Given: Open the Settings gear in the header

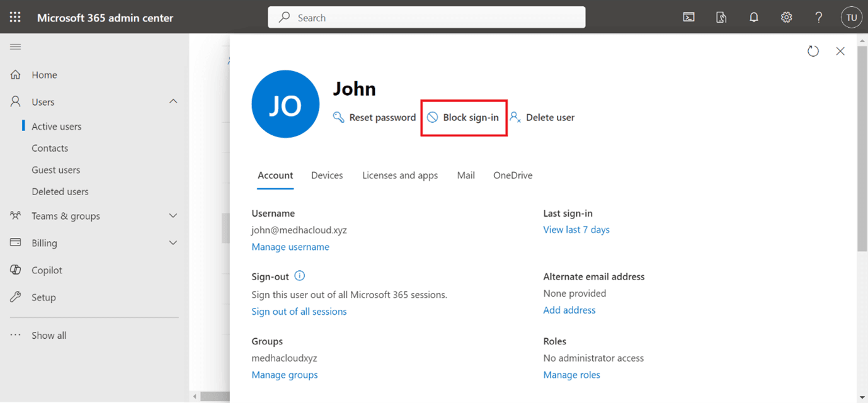Looking at the screenshot, I should (x=786, y=17).
